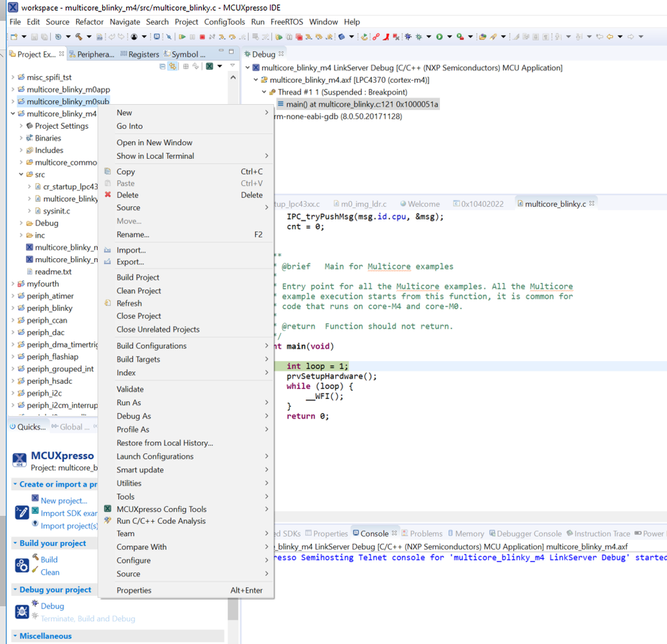Open the Console tab in bottom panel
667x644 pixels.
(374, 533)
